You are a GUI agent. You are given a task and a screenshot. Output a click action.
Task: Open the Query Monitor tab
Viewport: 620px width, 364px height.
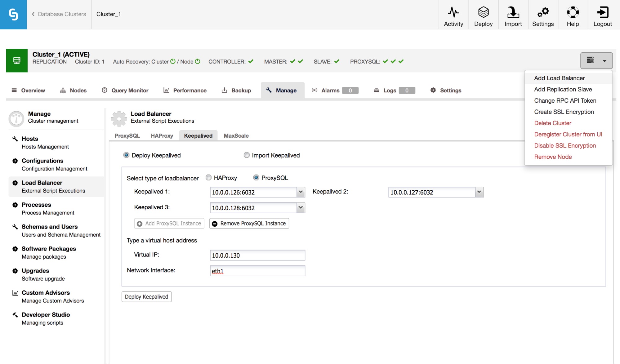pyautogui.click(x=125, y=90)
